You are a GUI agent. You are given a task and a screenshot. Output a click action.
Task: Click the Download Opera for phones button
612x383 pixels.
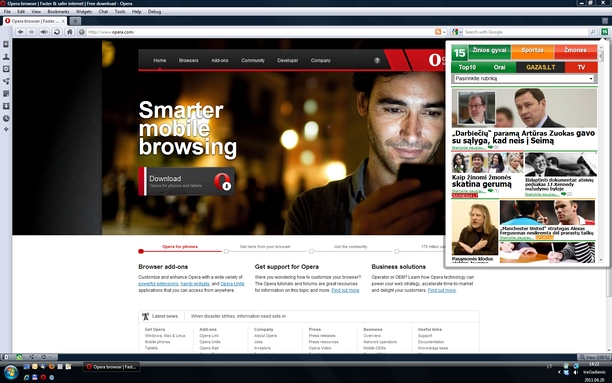(x=187, y=181)
